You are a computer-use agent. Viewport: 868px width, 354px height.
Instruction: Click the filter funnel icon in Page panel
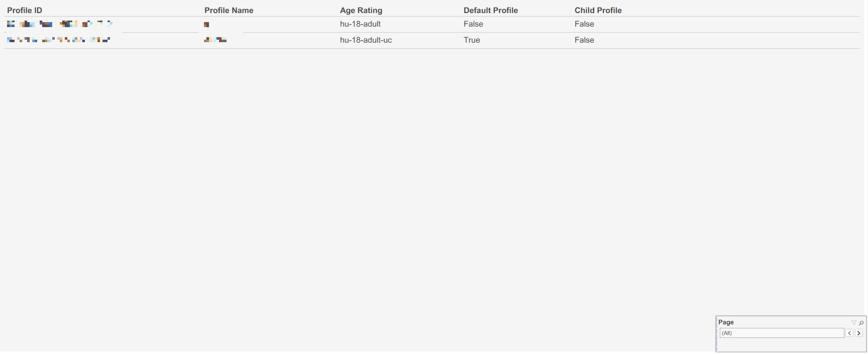point(853,322)
